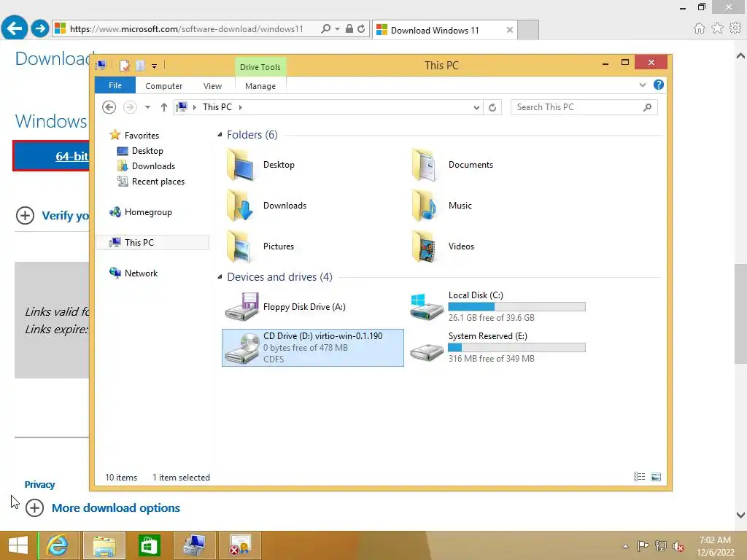
Task: Open the Desktop folder icon in Folders
Action: pos(240,165)
